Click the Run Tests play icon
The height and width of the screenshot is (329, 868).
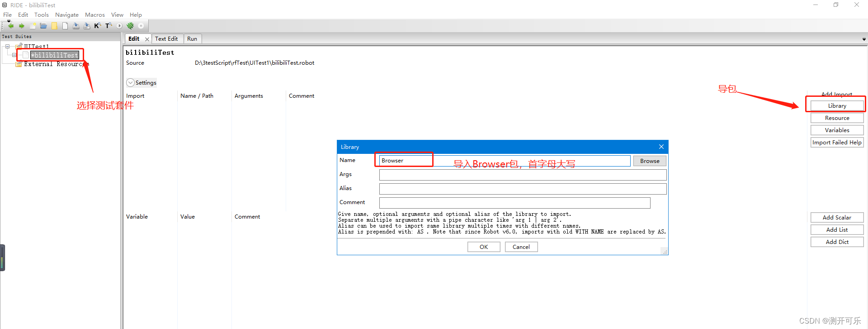coord(119,26)
